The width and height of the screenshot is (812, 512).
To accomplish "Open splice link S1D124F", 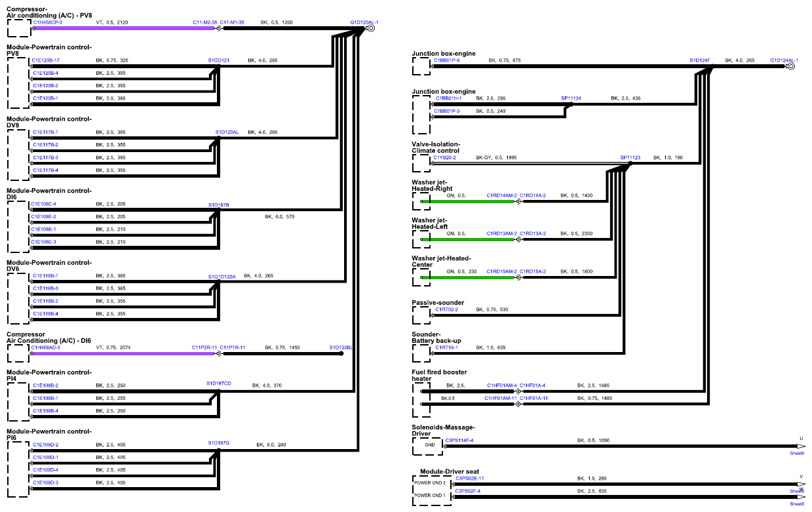I will coord(700,60).
